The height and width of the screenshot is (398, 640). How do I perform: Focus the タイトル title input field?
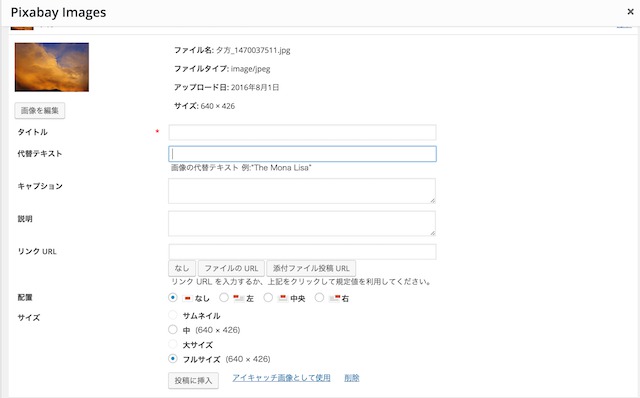[302, 132]
